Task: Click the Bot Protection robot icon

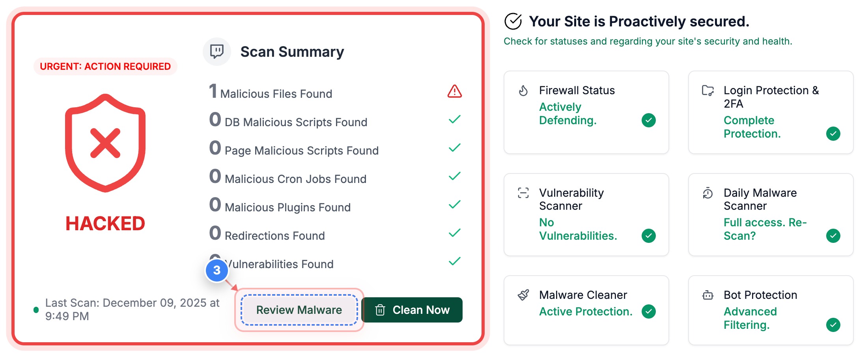Action: click(x=708, y=295)
